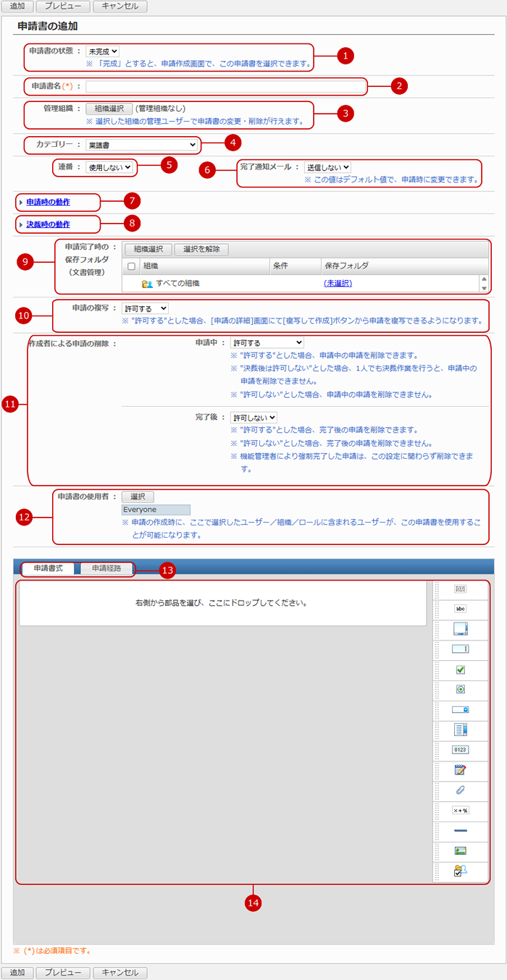Screen dimensions: 507x980
Task: Choose the paperclip attachment part icon
Action: [x=461, y=790]
